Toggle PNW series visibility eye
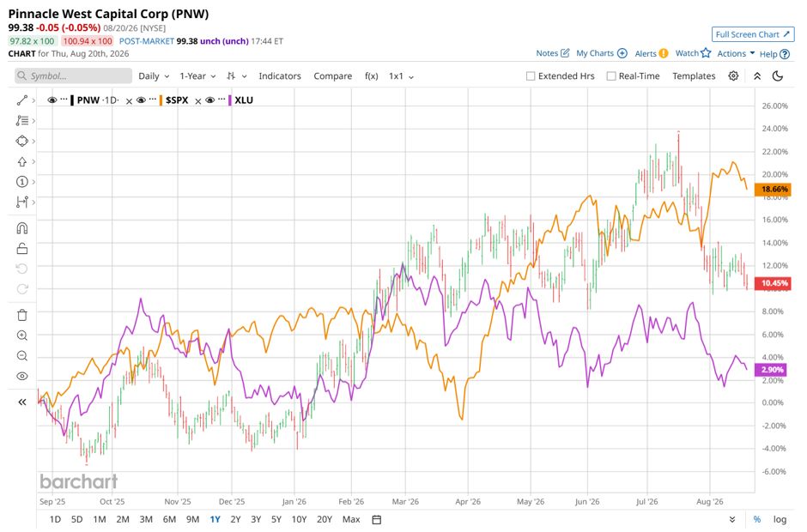This screenshot has width=807, height=532. pyautogui.click(x=52, y=100)
